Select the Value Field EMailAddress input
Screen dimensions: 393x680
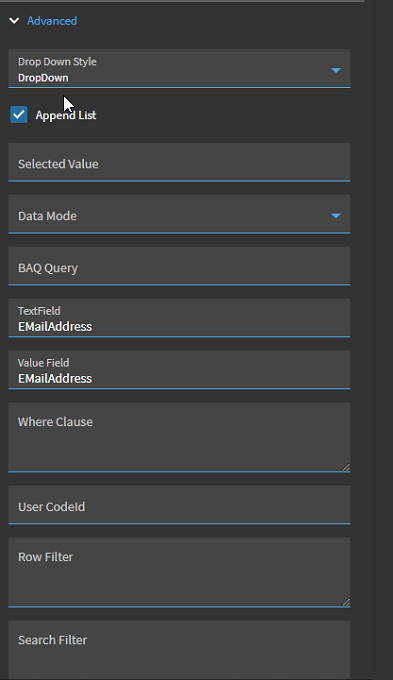pyautogui.click(x=179, y=370)
